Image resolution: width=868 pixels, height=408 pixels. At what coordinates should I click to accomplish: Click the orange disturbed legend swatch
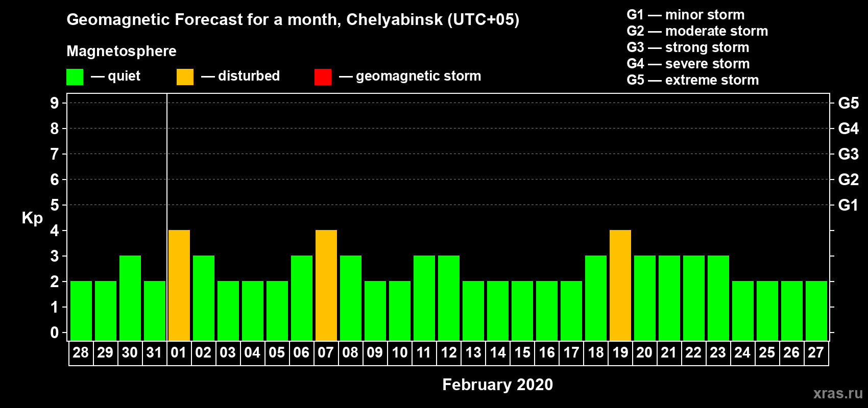[x=185, y=77]
